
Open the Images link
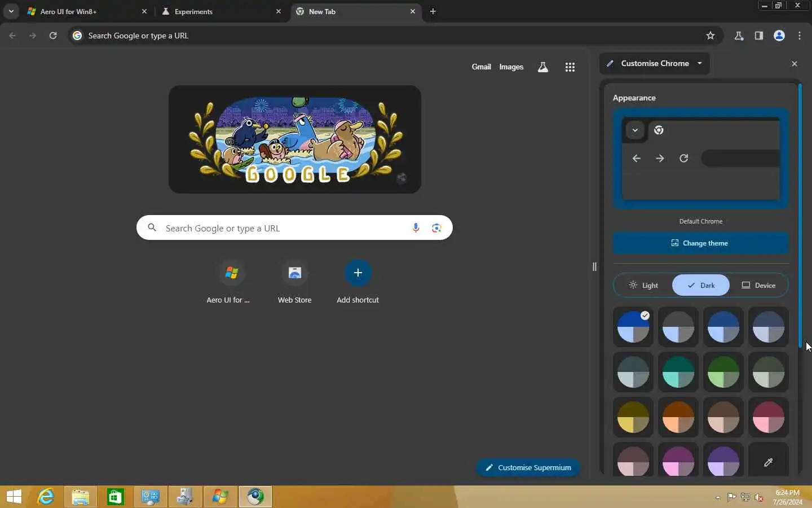click(x=511, y=67)
